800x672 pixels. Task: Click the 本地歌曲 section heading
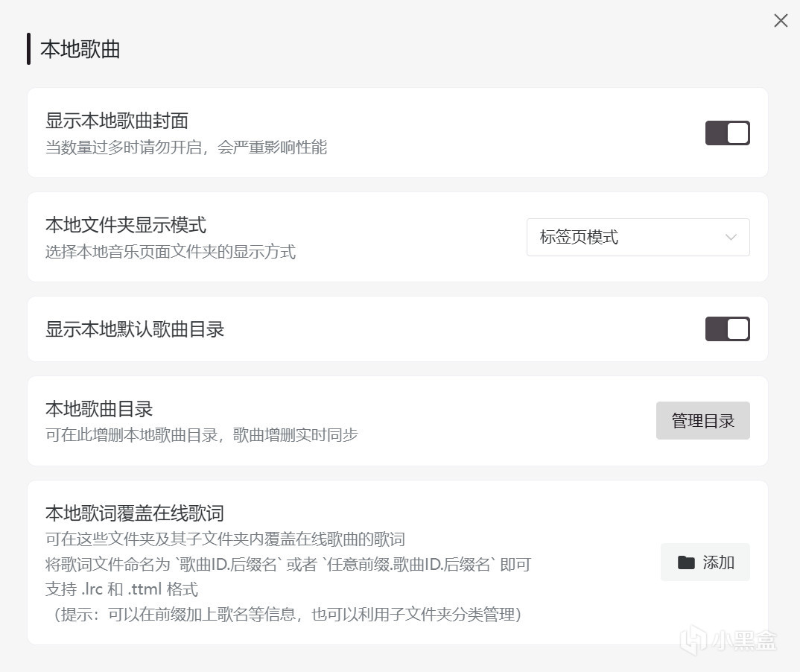(x=80, y=49)
